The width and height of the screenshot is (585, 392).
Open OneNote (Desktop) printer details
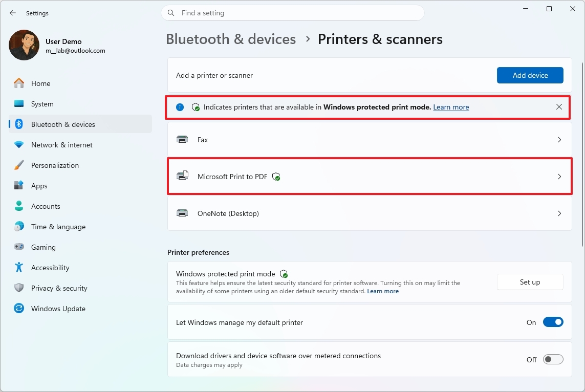[370, 213]
